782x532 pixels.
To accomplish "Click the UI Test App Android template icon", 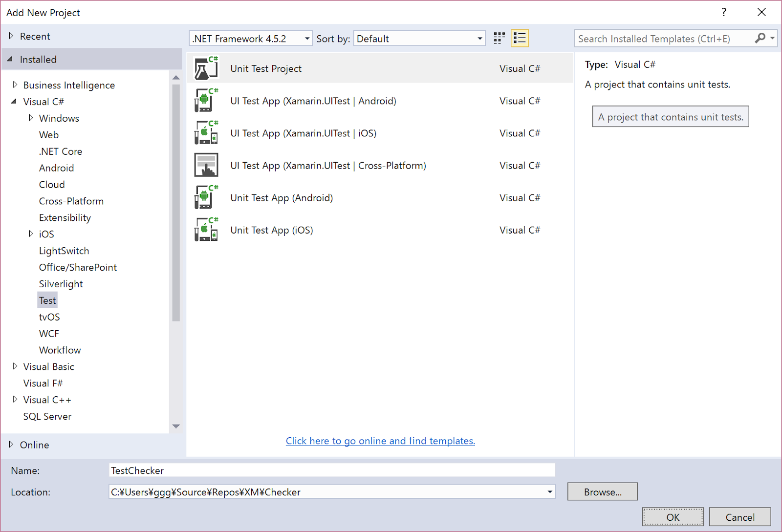I will tap(206, 101).
